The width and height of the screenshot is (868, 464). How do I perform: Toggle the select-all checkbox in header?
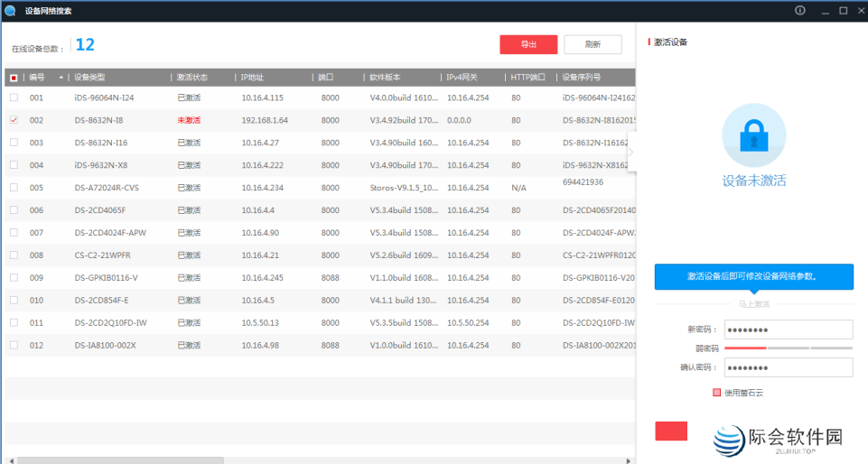14,78
